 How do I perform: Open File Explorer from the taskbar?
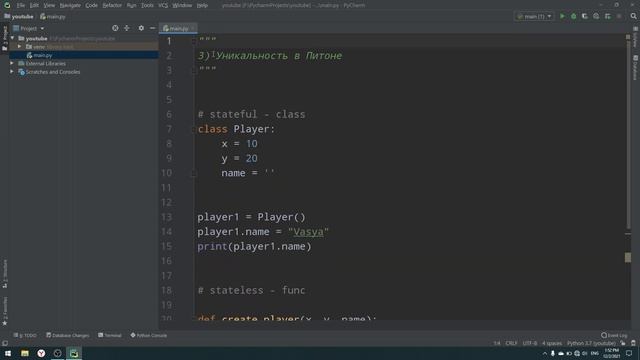pos(25,353)
